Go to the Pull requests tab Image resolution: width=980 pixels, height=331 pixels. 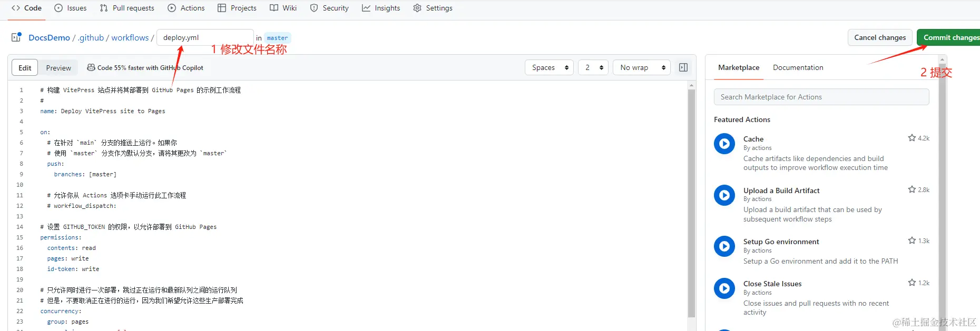pyautogui.click(x=127, y=8)
